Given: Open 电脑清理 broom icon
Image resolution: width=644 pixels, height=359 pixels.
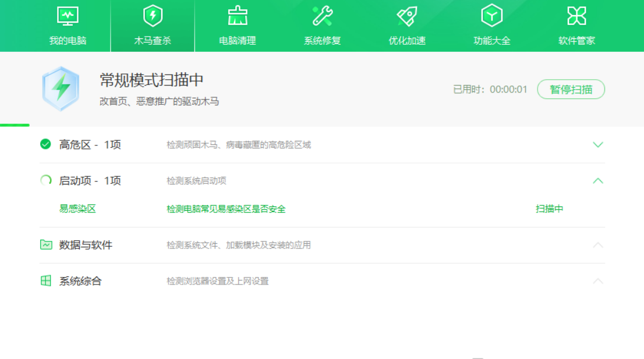Looking at the screenshot, I should (x=237, y=16).
